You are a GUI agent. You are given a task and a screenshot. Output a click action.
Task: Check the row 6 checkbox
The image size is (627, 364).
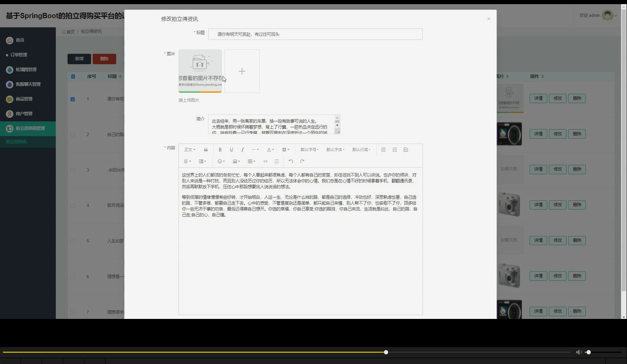pyautogui.click(x=73, y=277)
